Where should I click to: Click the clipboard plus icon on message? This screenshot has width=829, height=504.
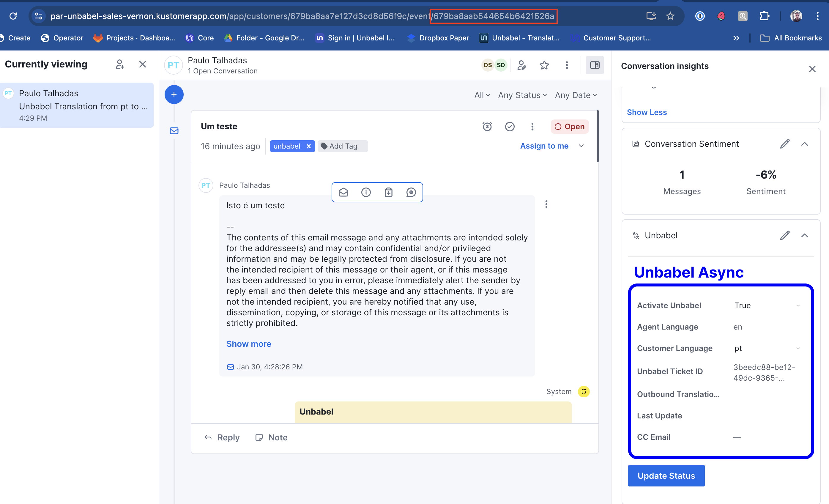pyautogui.click(x=389, y=192)
